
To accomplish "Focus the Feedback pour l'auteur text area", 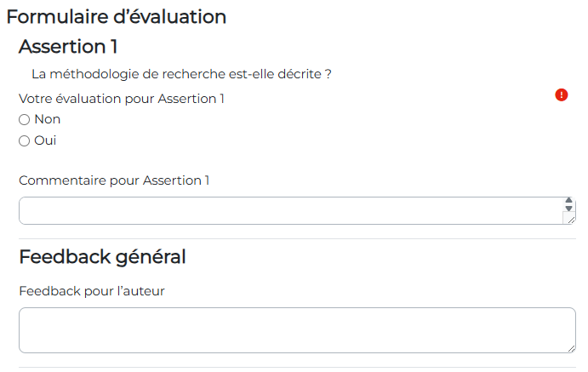I will click(x=296, y=330).
